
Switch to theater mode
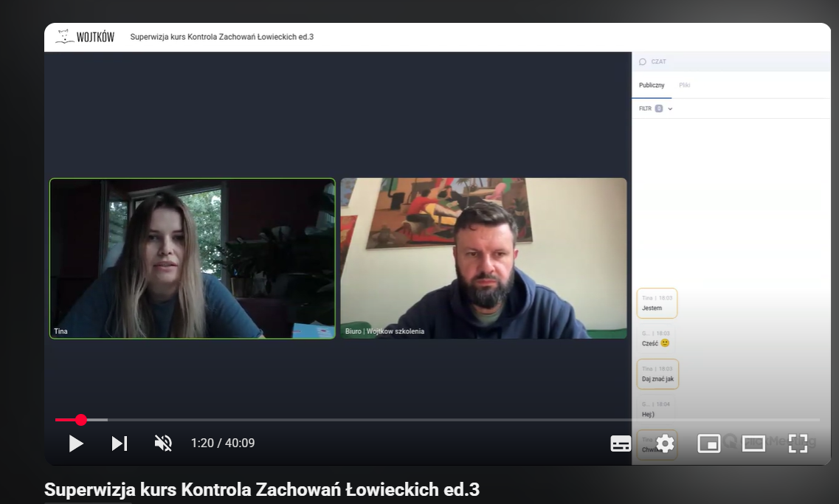(753, 443)
